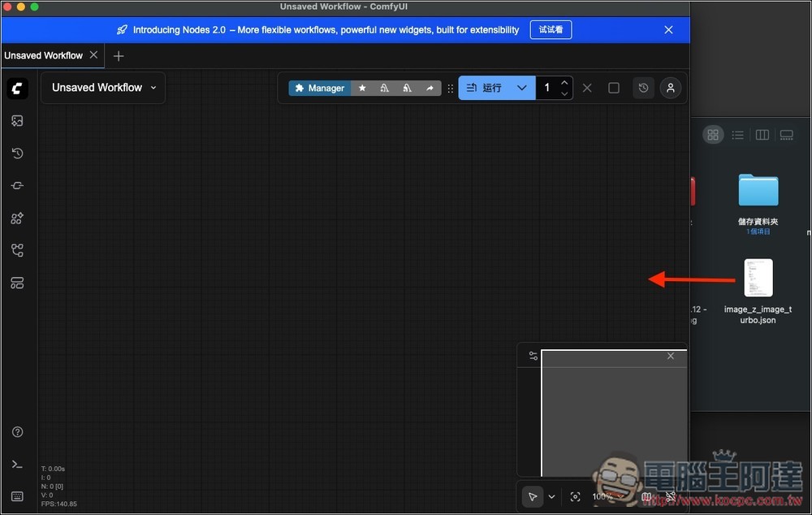
Task: Select image_z_image_turbo.json file in Finder
Action: [x=758, y=279]
